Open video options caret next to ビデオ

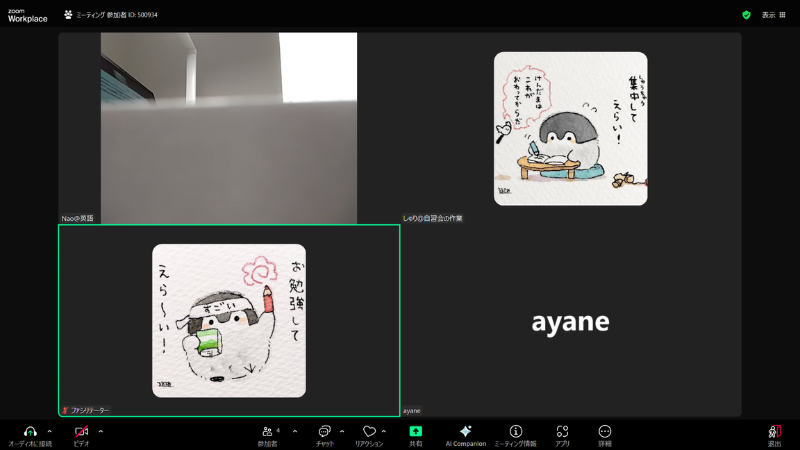pyautogui.click(x=101, y=432)
